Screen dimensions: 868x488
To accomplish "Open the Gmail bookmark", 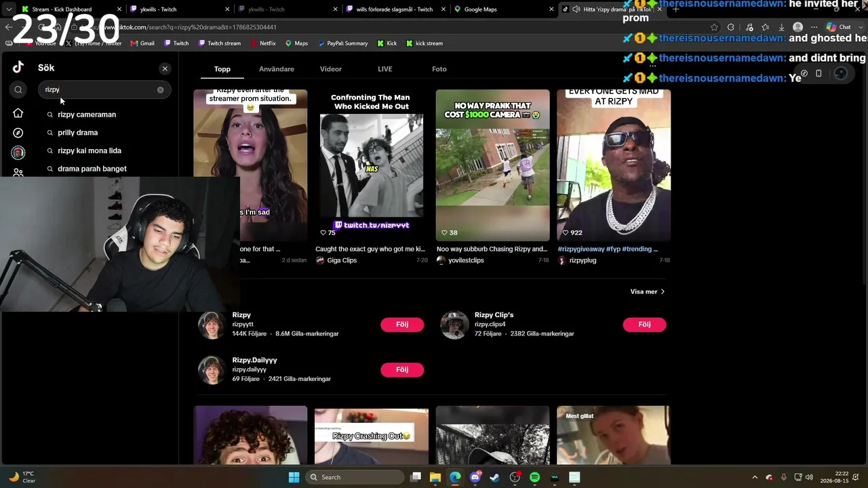I will tap(142, 43).
